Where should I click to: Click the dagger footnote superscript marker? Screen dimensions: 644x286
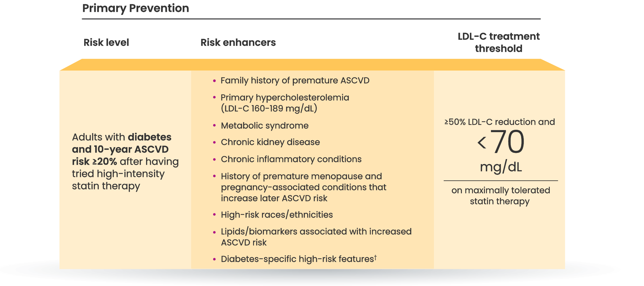click(375, 257)
